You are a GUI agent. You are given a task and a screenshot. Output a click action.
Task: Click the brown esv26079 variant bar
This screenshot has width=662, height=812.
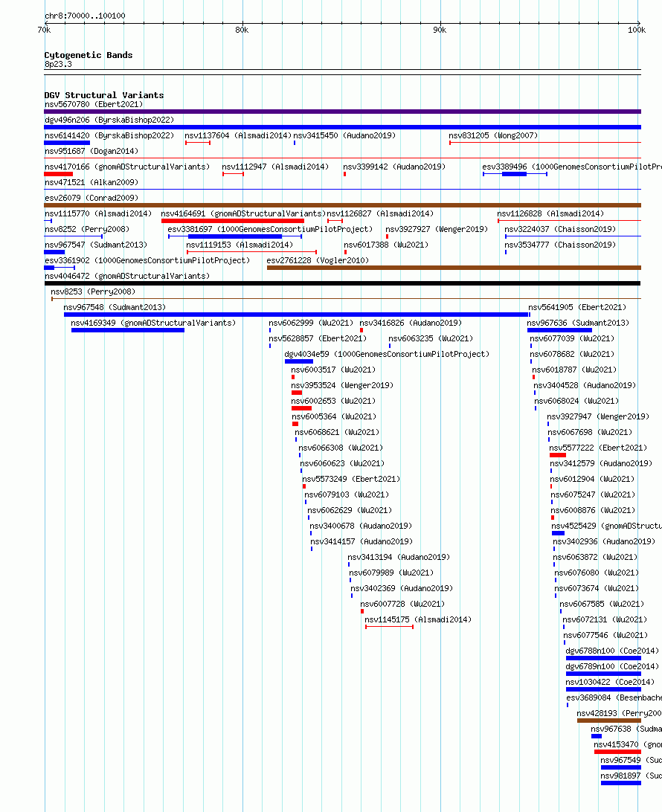(342, 205)
